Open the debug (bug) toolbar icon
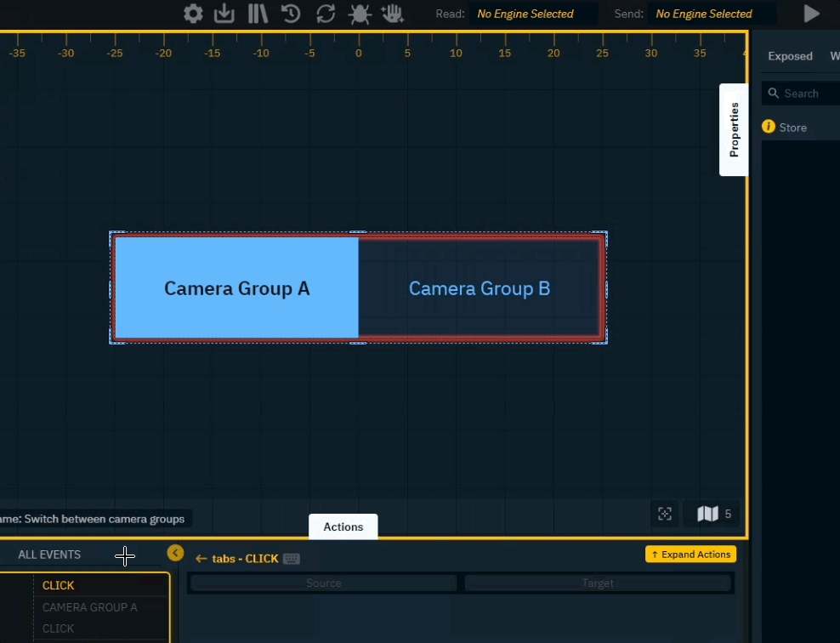 tap(360, 14)
